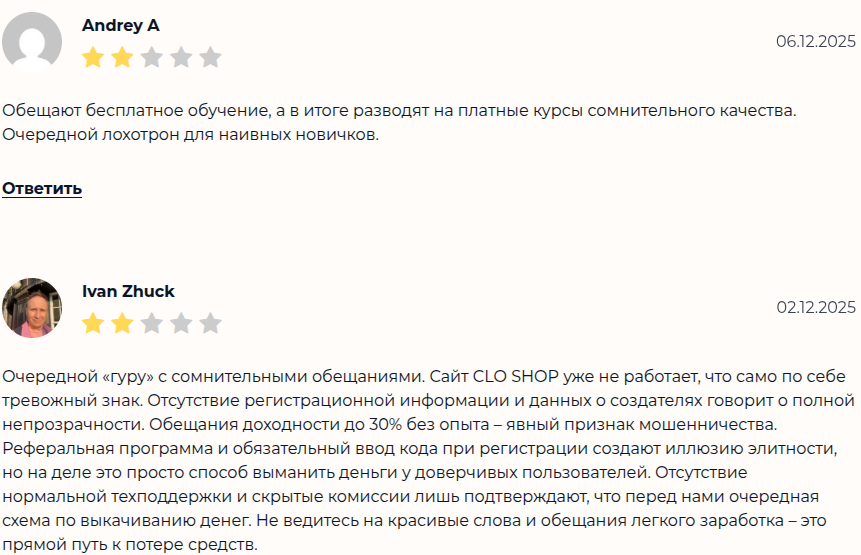Click fourth star in Ivan Zhuck's rating

181,323
